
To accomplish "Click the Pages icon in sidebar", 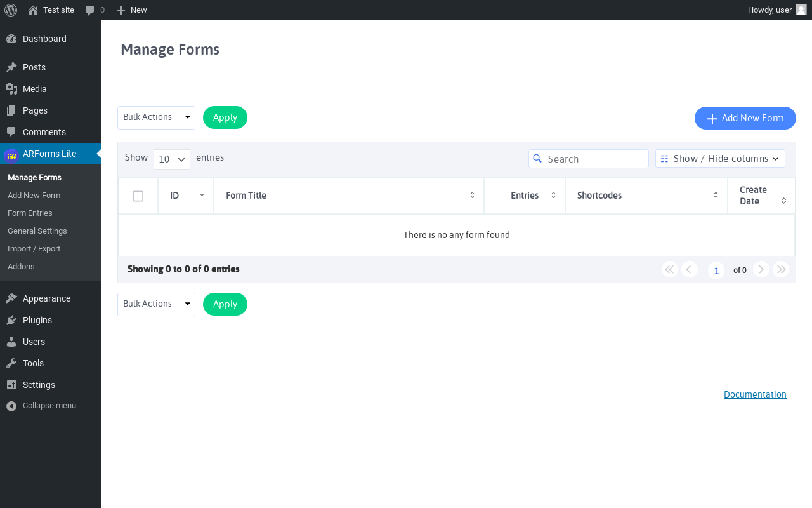I will coord(11,110).
